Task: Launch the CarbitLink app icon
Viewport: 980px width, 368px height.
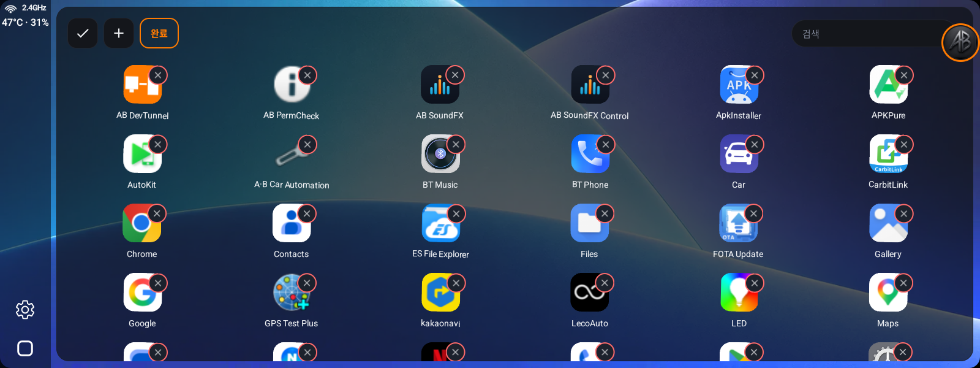Action: tap(888, 154)
